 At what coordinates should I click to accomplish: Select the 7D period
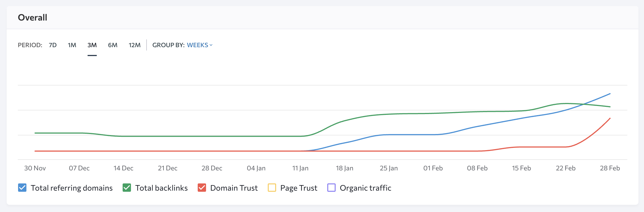pos(53,45)
